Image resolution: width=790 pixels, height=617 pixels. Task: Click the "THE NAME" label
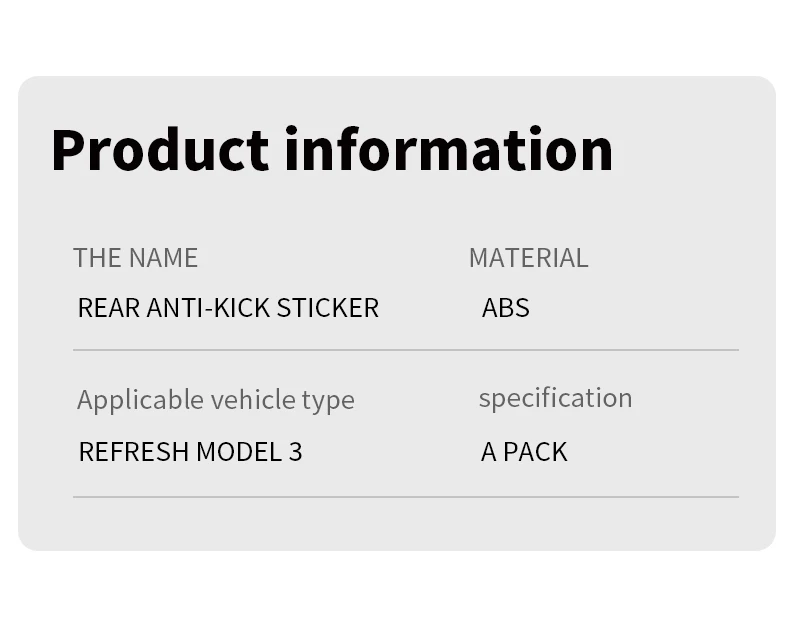135,258
